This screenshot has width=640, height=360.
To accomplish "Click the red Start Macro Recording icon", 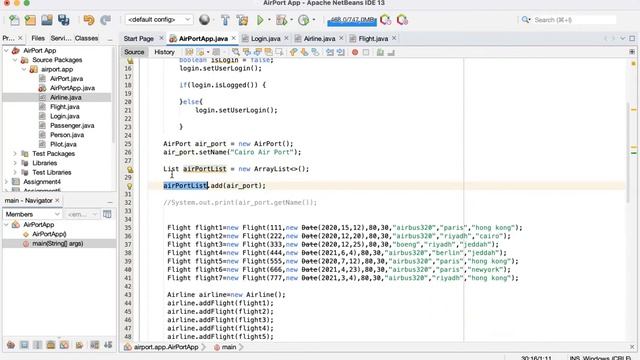I will [355, 52].
